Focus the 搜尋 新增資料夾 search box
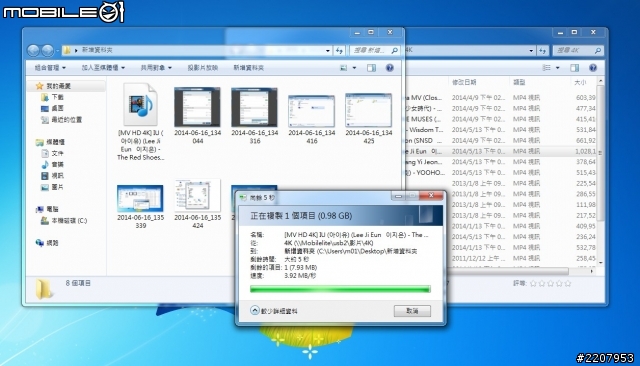This screenshot has width=640, height=366. pyautogui.click(x=374, y=51)
